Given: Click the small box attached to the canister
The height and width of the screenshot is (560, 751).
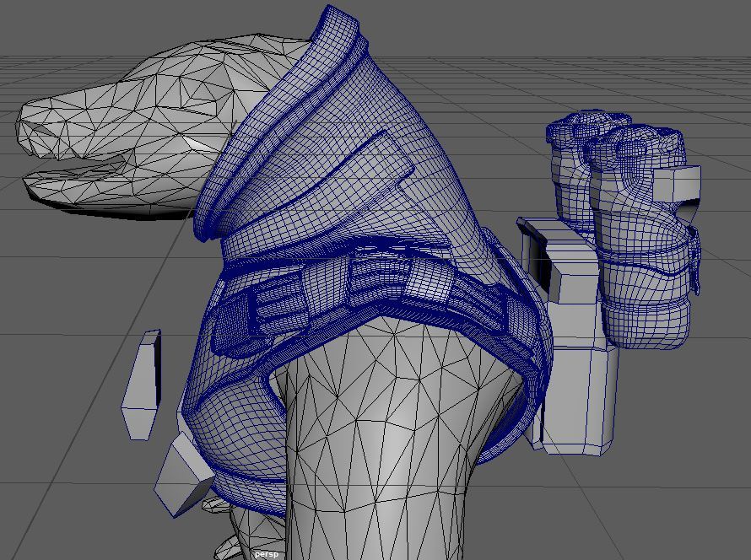Looking at the screenshot, I should [677, 186].
